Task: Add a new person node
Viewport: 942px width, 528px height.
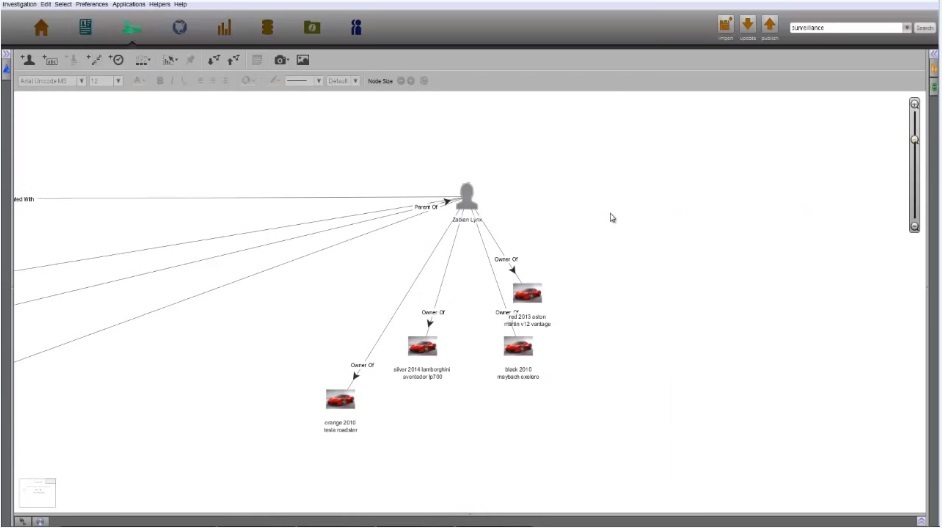Action: click(x=28, y=59)
